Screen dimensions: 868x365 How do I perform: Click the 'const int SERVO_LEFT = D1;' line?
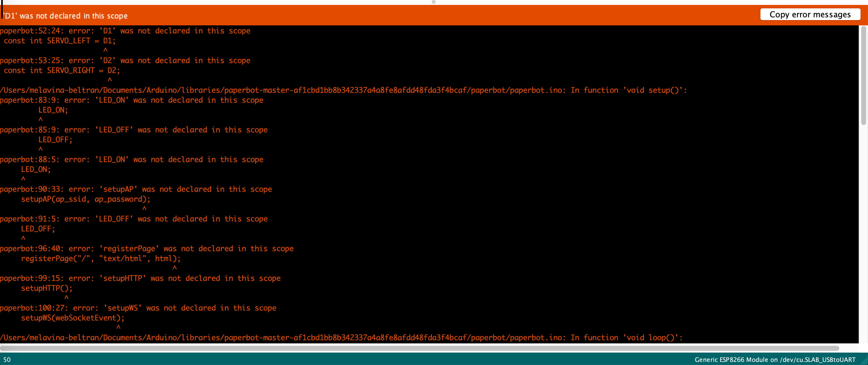60,41
